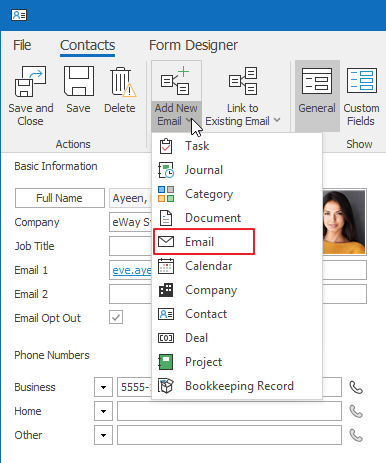Click the contact card icon in title bar
This screenshot has height=463, width=386.
[x=19, y=15]
